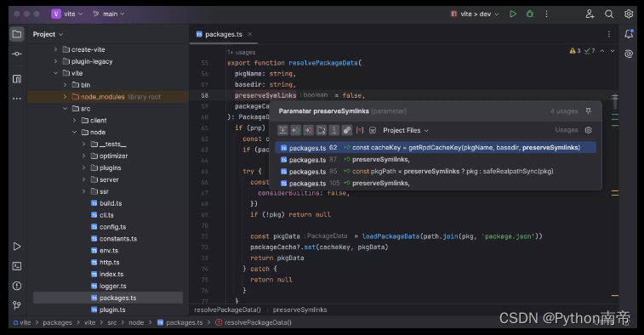Open the Terminal tool window
Screen dimensions: 644x335
[x=17, y=266]
